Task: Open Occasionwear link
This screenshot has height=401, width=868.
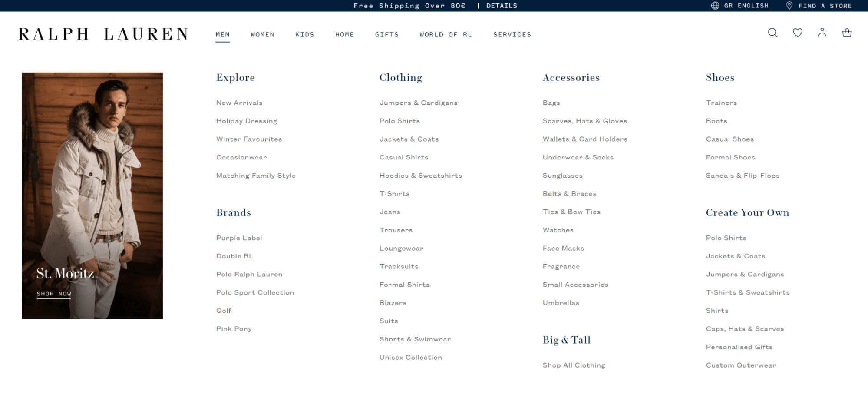Action: (x=241, y=157)
